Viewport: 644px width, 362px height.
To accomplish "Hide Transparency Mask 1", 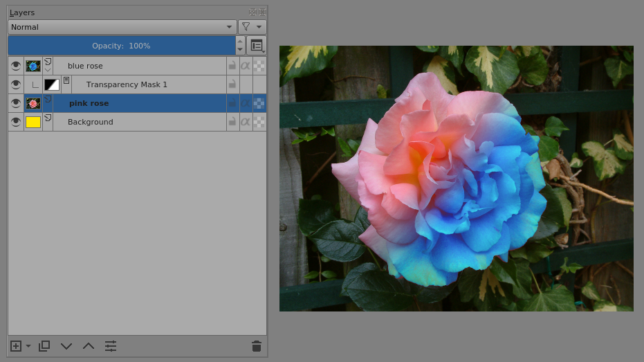I will [x=16, y=84].
